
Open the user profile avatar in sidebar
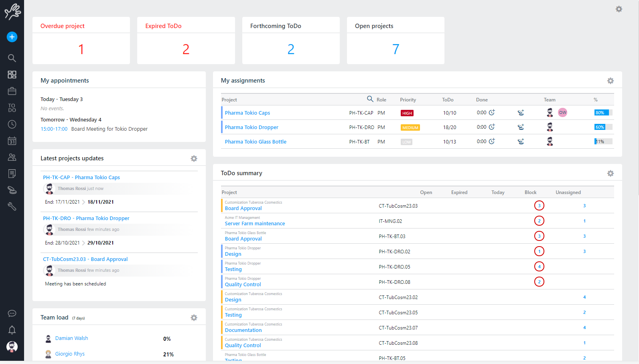[12, 347]
